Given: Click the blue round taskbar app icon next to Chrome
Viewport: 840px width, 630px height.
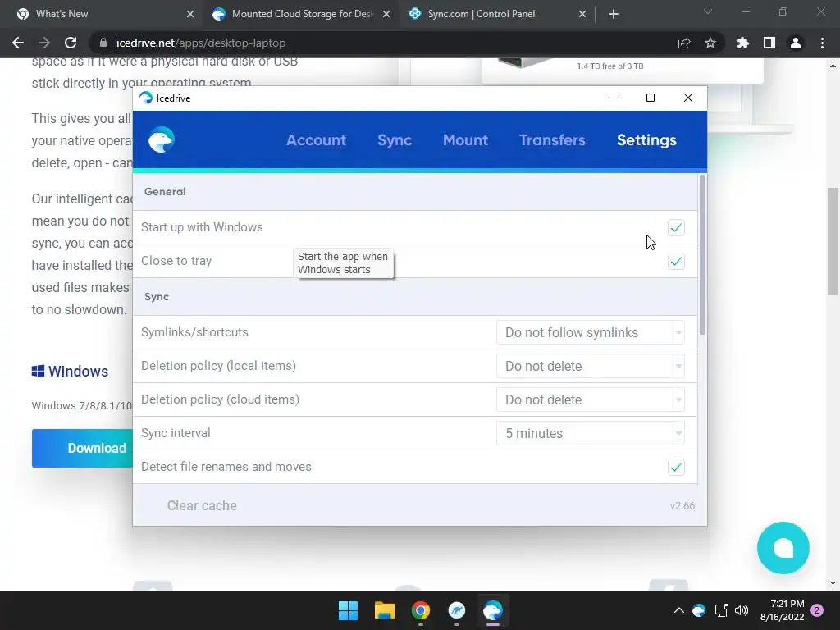Looking at the screenshot, I should (457, 610).
